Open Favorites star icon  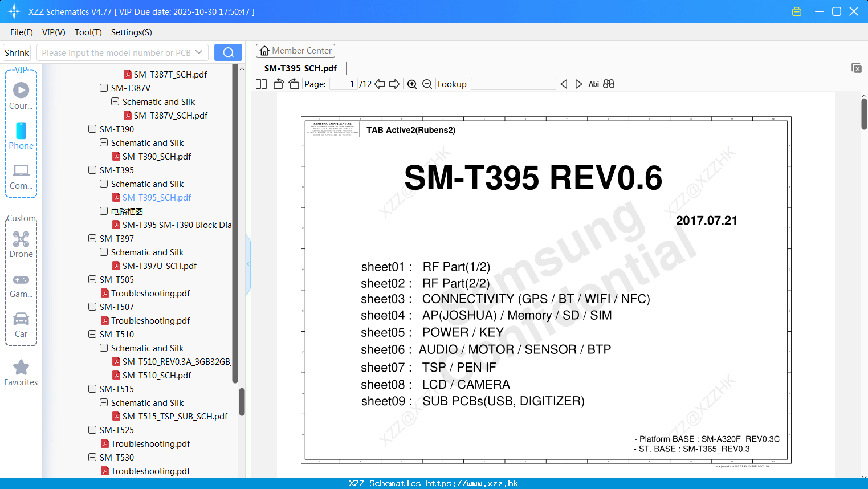(21, 373)
